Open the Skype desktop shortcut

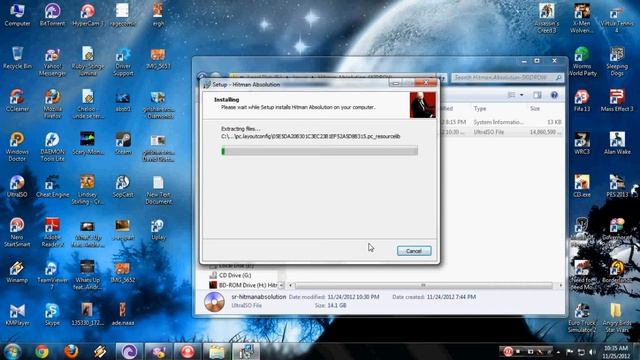tap(52, 315)
